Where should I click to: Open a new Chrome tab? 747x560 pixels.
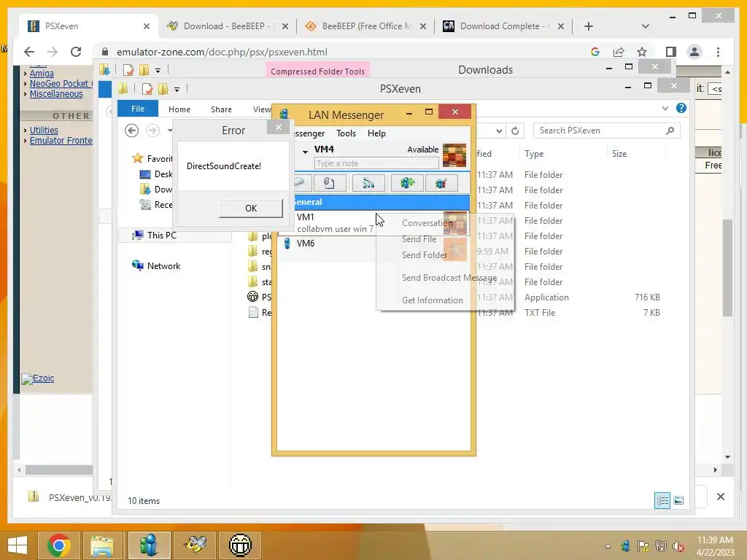click(x=589, y=26)
